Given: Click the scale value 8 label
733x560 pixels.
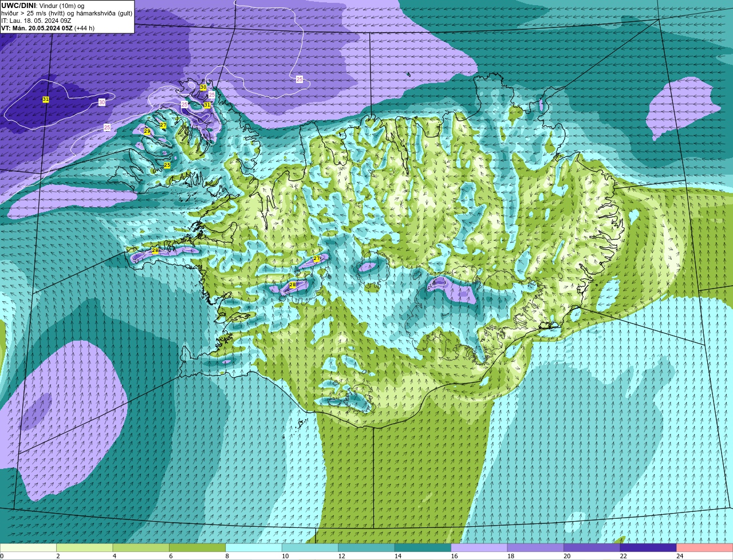Looking at the screenshot, I should pos(227,555).
